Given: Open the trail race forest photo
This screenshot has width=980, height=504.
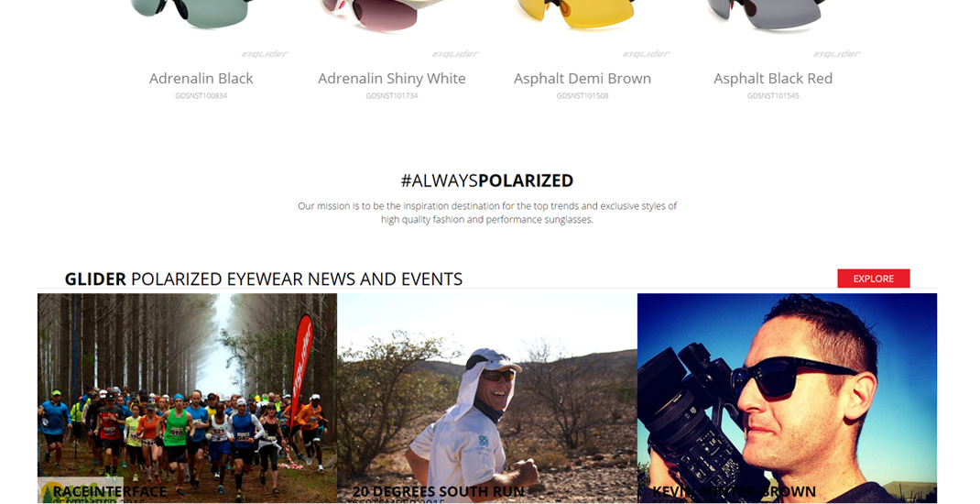Looking at the screenshot, I should 187,399.
